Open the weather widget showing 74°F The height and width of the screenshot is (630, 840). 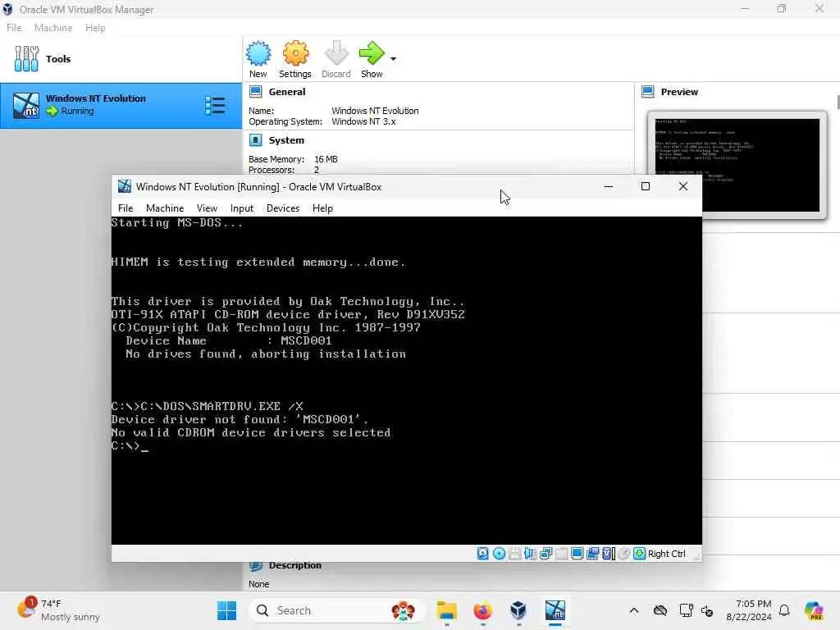click(x=58, y=610)
